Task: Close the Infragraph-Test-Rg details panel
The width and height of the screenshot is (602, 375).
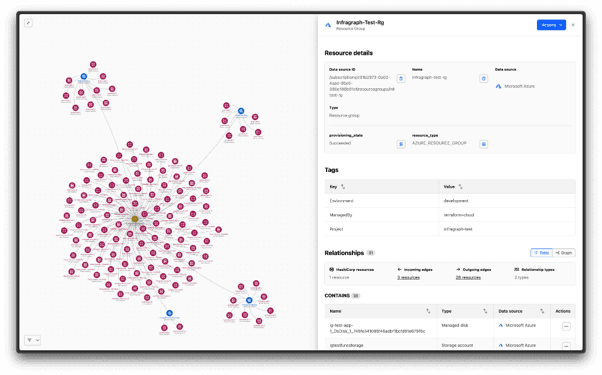Action: click(x=573, y=25)
